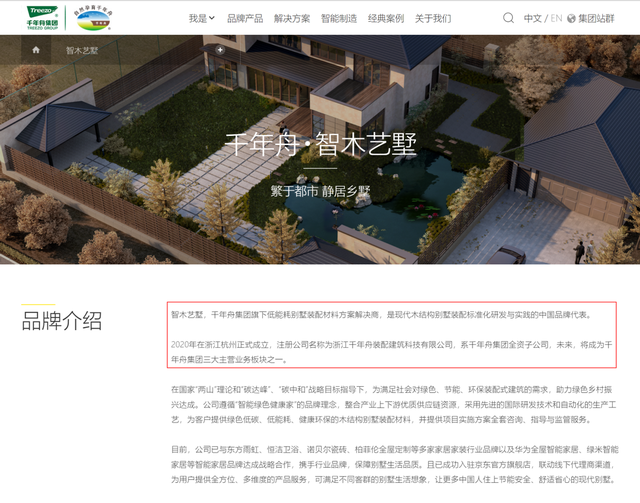Click the paragraph starting 目前，公司已与东方雨虹
Screen dimensions: 640x503
pyautogui.click(x=395, y=464)
